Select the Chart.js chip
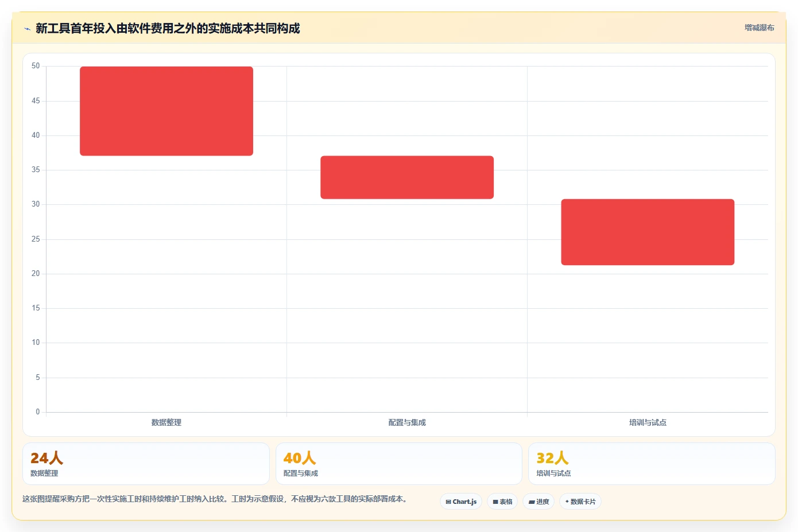 tap(461, 502)
